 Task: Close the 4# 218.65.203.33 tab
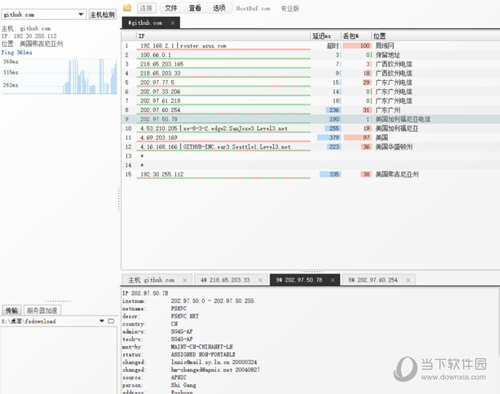260,280
